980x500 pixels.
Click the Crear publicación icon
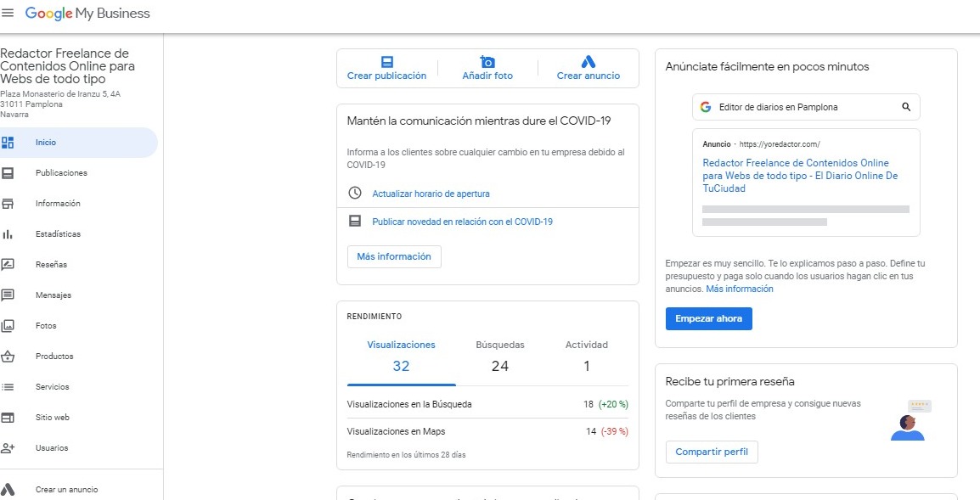[x=387, y=61]
